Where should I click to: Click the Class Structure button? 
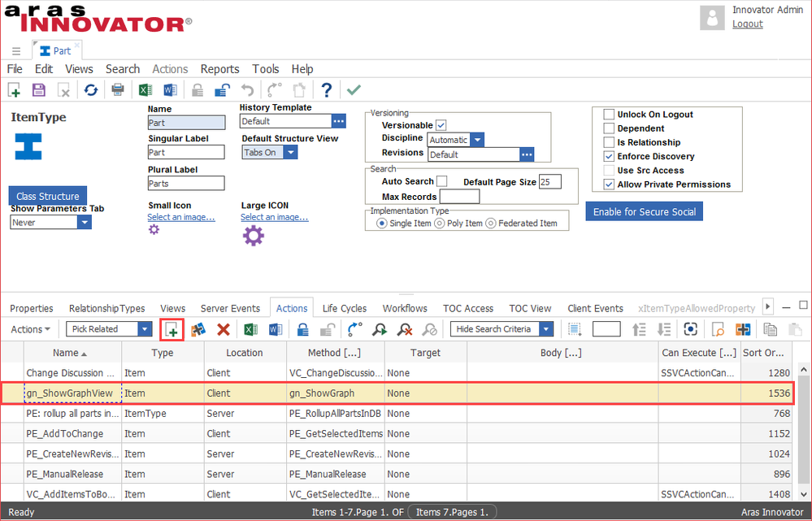click(48, 196)
